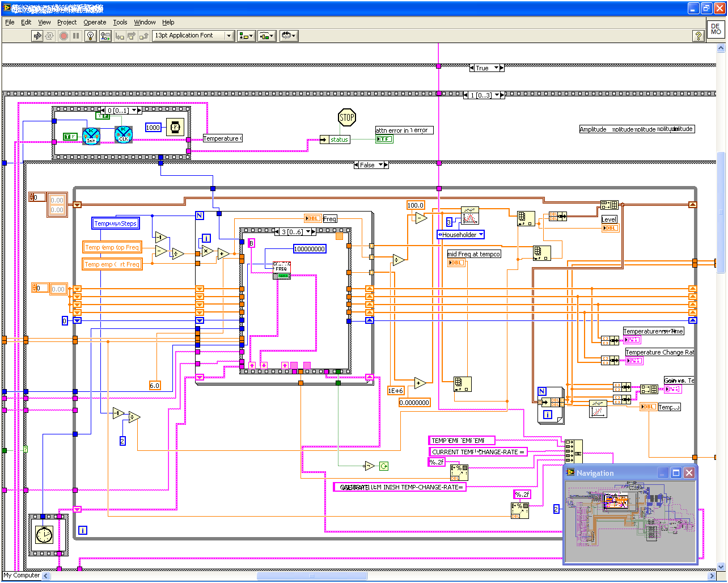The width and height of the screenshot is (728, 583).
Task: Click the Retain Wire Values button
Action: click(x=105, y=36)
